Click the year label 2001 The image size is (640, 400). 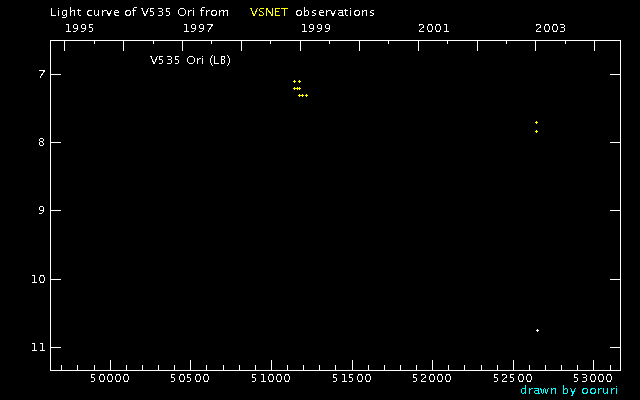[433, 28]
